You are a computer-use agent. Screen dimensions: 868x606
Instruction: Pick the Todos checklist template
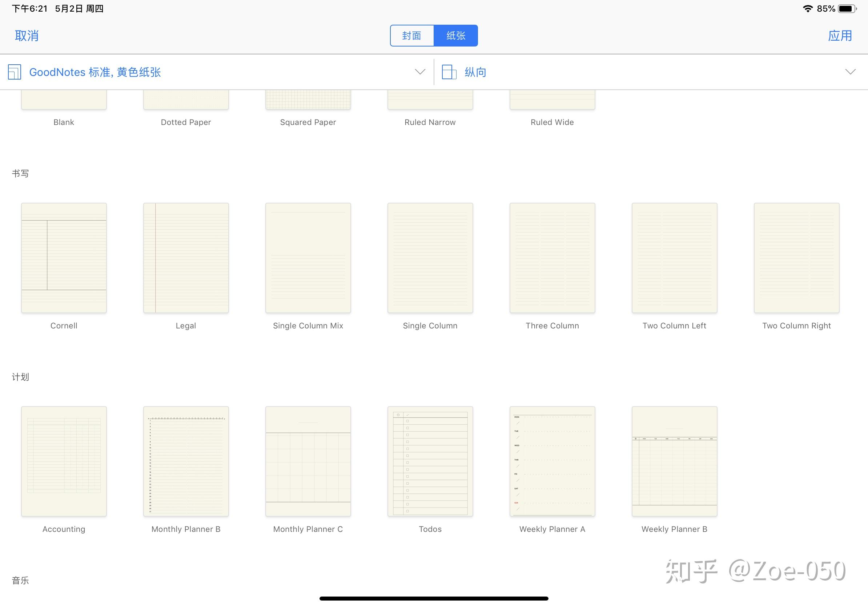(430, 461)
